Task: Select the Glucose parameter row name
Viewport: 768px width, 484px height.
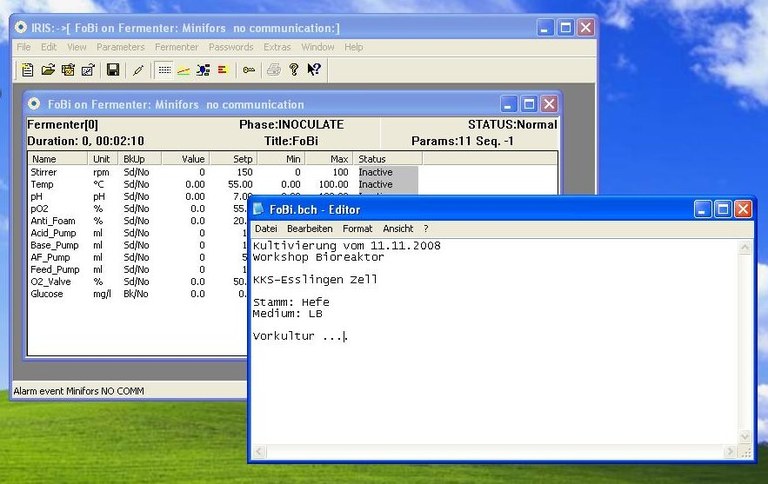Action: [47, 294]
